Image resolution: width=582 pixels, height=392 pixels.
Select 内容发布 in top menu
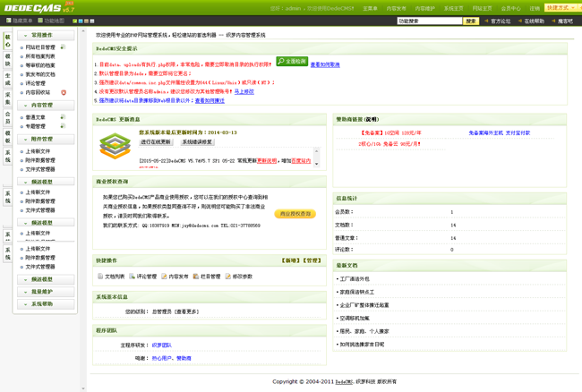click(396, 8)
